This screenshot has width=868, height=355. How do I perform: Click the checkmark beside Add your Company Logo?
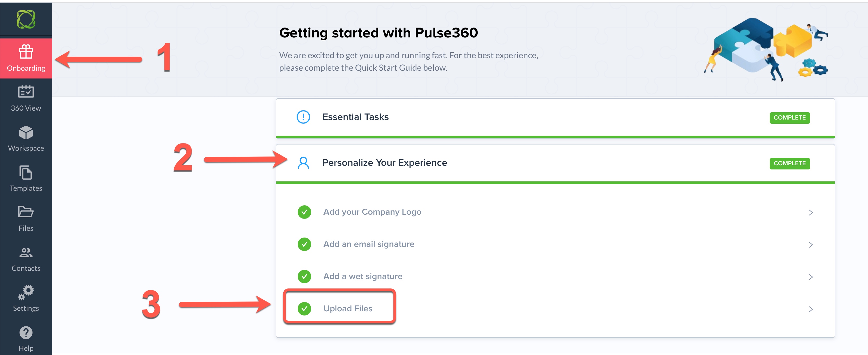click(x=304, y=212)
